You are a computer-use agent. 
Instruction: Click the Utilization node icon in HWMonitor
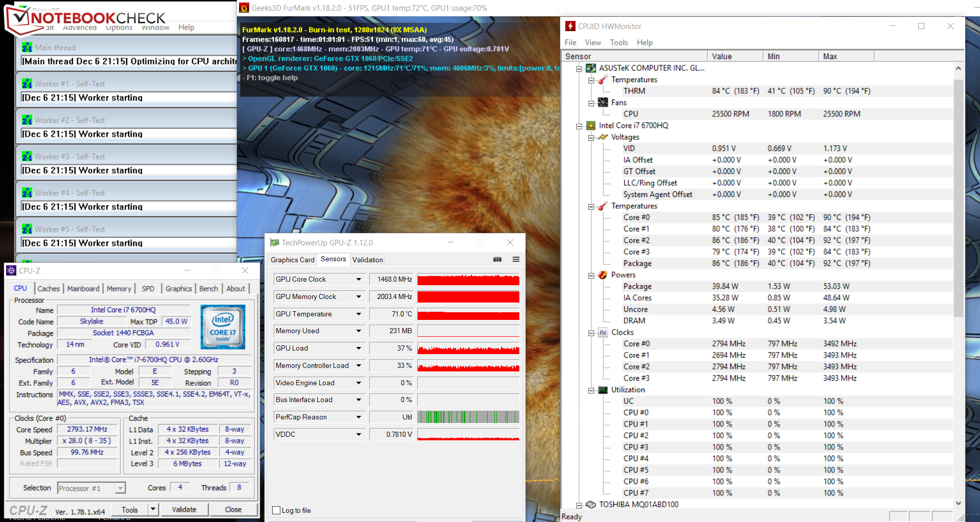pyautogui.click(x=603, y=390)
